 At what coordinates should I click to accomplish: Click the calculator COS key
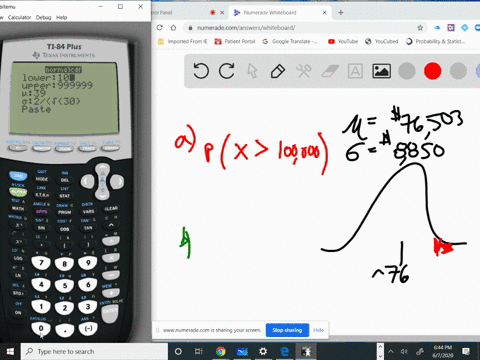(65, 229)
